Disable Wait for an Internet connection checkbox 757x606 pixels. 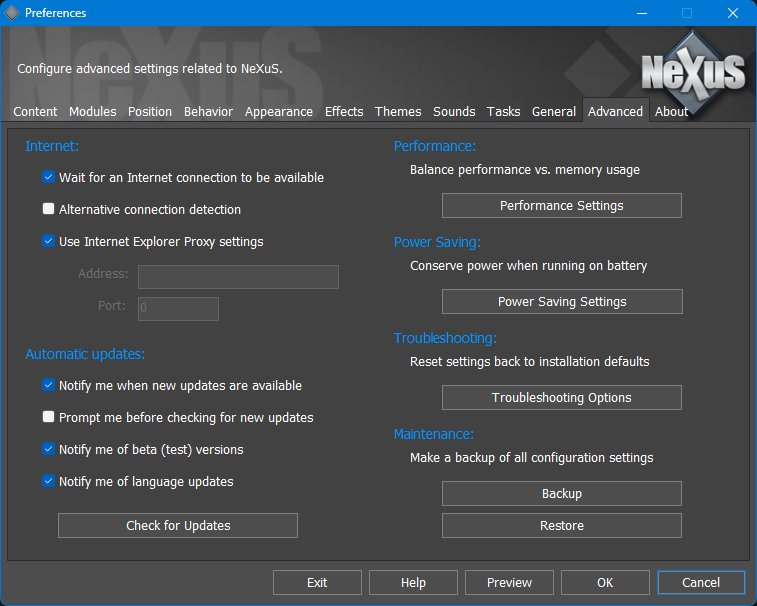[48, 177]
